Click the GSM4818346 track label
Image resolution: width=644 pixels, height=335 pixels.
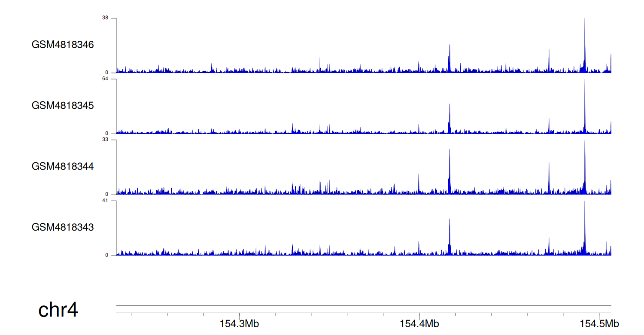coord(63,45)
